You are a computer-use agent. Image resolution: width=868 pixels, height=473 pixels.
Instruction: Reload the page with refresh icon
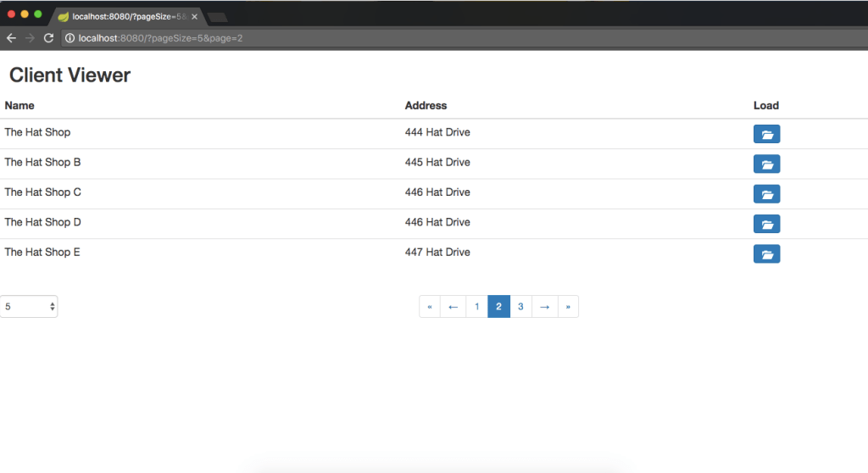point(48,38)
